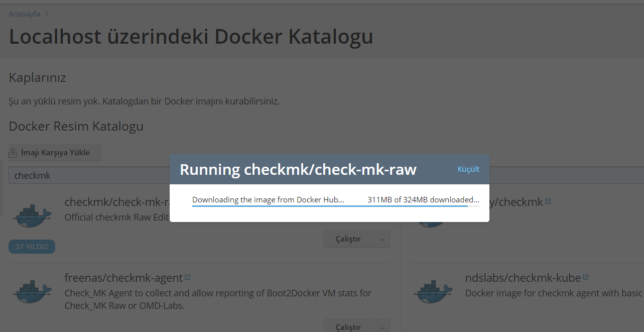Click the 37 YILDIZ badge

pyautogui.click(x=32, y=247)
